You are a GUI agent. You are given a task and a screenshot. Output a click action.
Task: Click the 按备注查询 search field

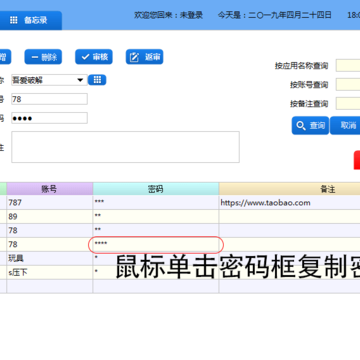[348, 104]
